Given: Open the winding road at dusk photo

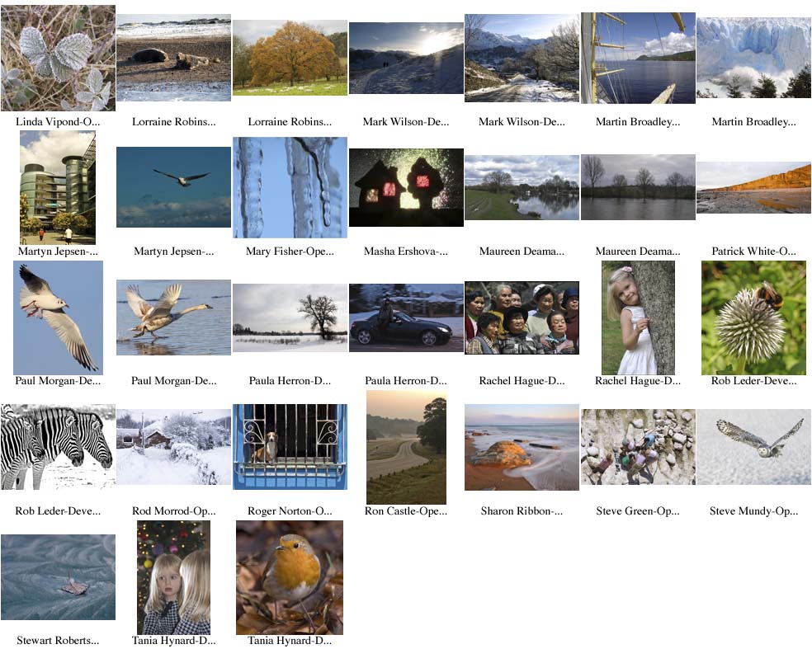Looking at the screenshot, I should (x=406, y=448).
